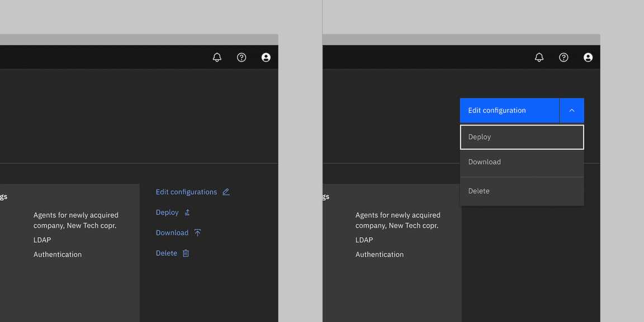
Task: Expand the chevron on Edit configuration button
Action: (571, 110)
